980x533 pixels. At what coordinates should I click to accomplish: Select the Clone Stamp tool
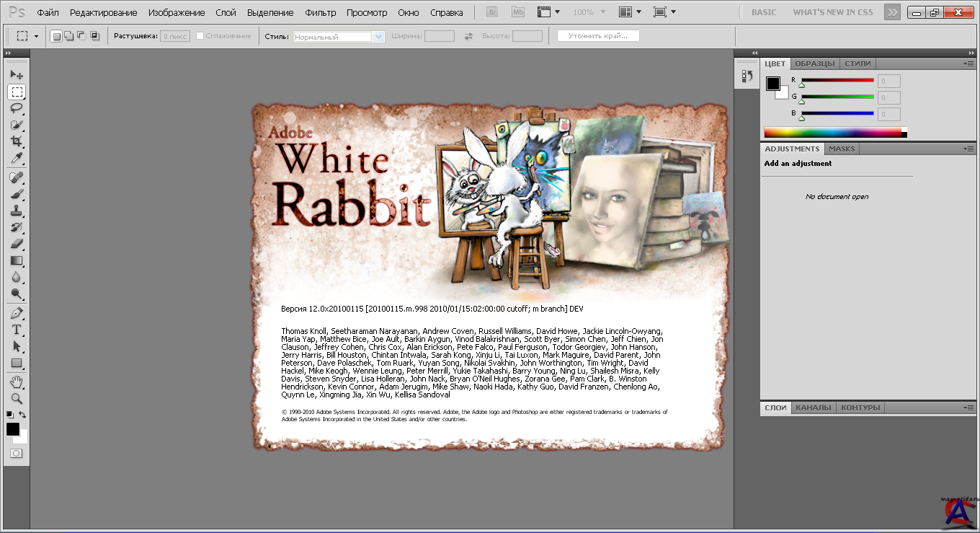pyautogui.click(x=17, y=211)
